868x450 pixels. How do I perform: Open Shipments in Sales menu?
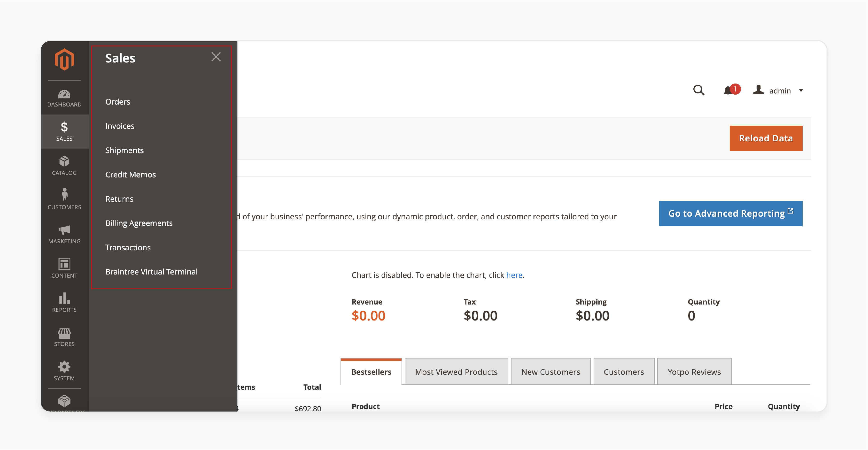tap(124, 150)
